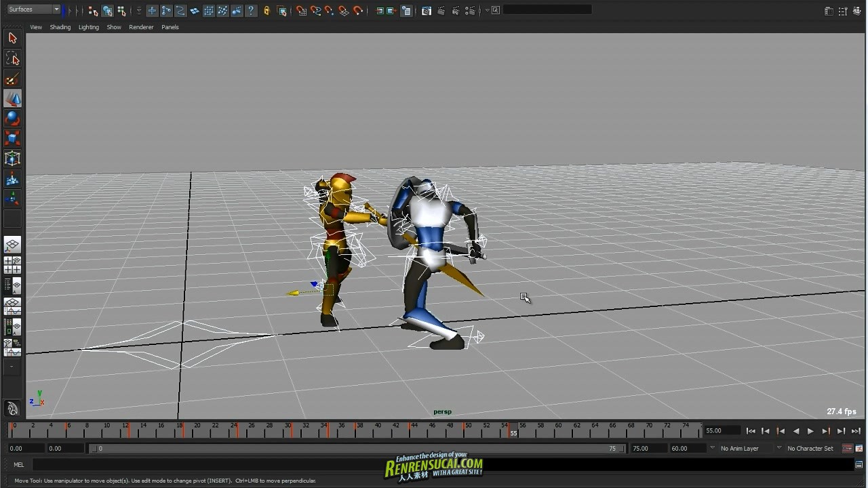This screenshot has height=488, width=868.
Task: Go to end of playback range
Action: click(856, 431)
